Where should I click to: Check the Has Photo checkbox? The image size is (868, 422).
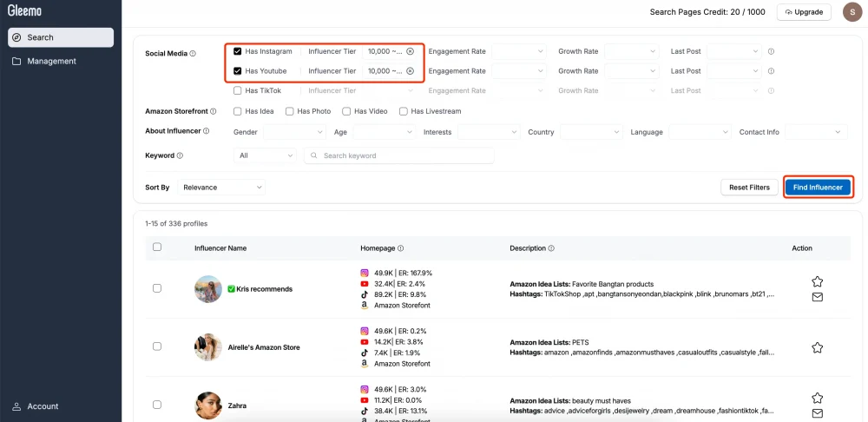tap(290, 111)
